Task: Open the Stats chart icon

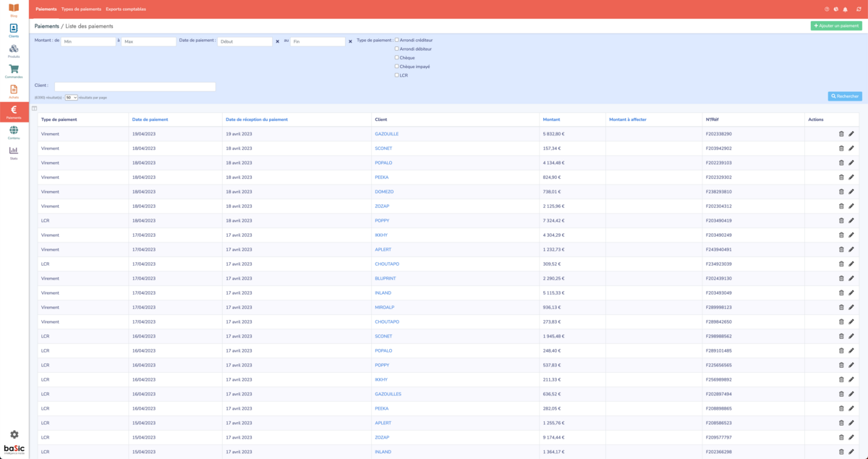Action: pos(14,152)
